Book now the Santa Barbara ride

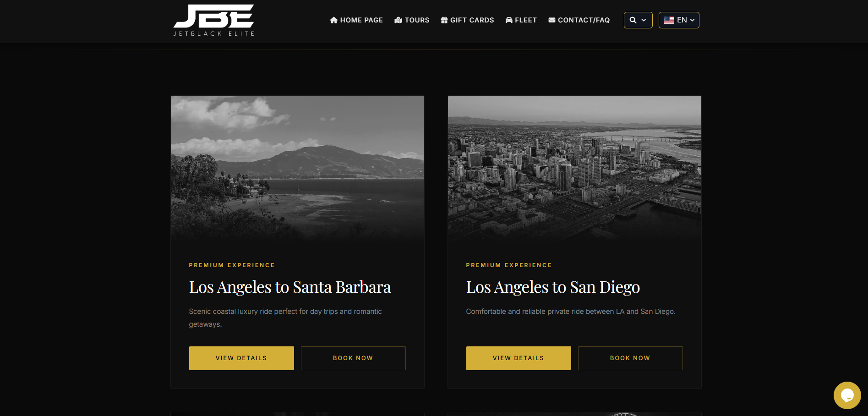pyautogui.click(x=353, y=358)
